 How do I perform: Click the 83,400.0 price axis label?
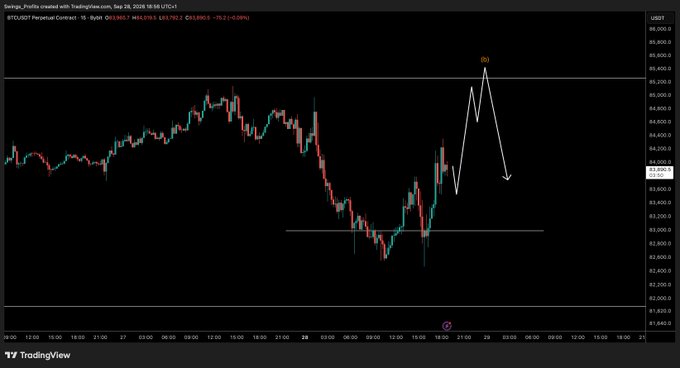[660, 202]
